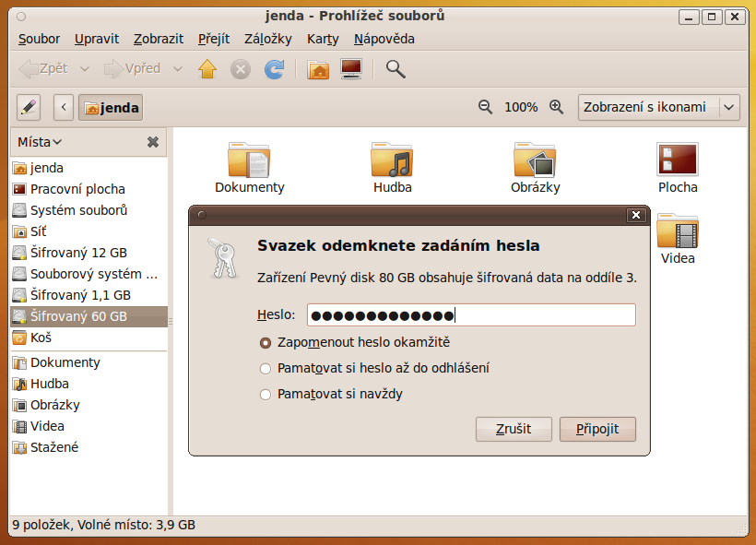Screen dimensions: 756x545
Task: Select Pamatovat si heslo až do odhlášení
Action: (374, 369)
